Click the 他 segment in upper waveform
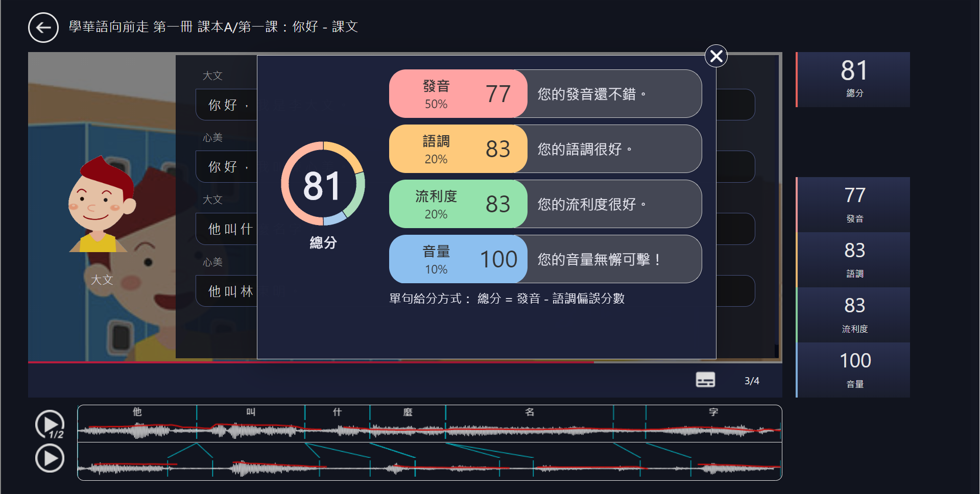 pyautogui.click(x=137, y=424)
